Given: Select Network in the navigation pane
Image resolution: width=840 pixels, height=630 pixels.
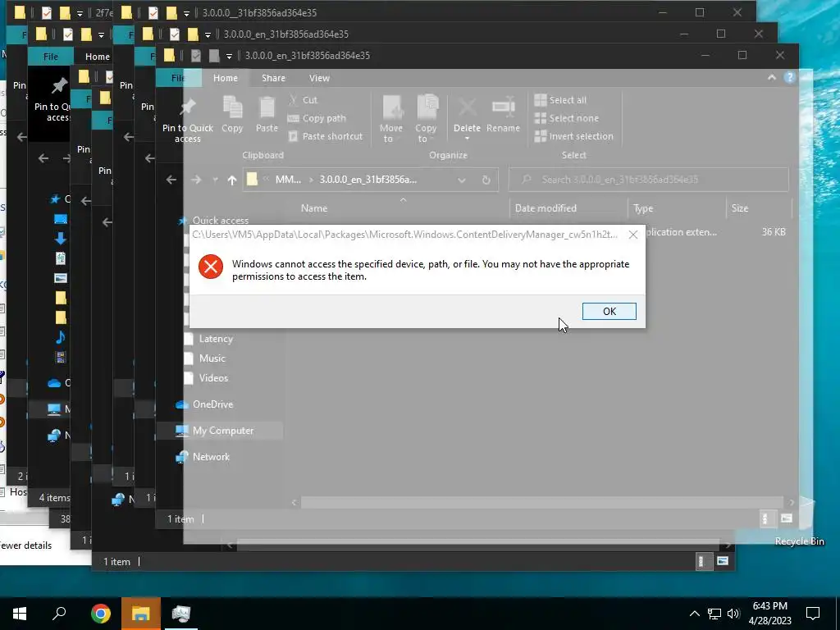Looking at the screenshot, I should tap(211, 457).
